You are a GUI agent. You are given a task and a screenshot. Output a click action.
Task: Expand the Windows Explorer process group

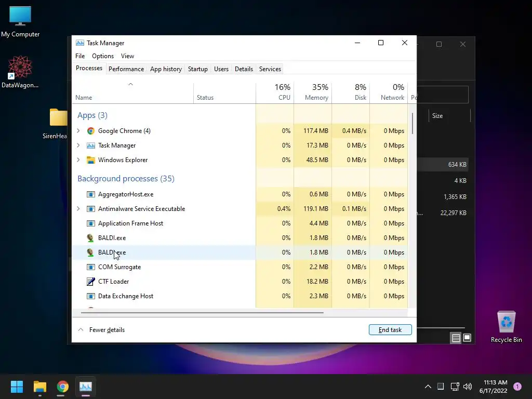pos(78,160)
